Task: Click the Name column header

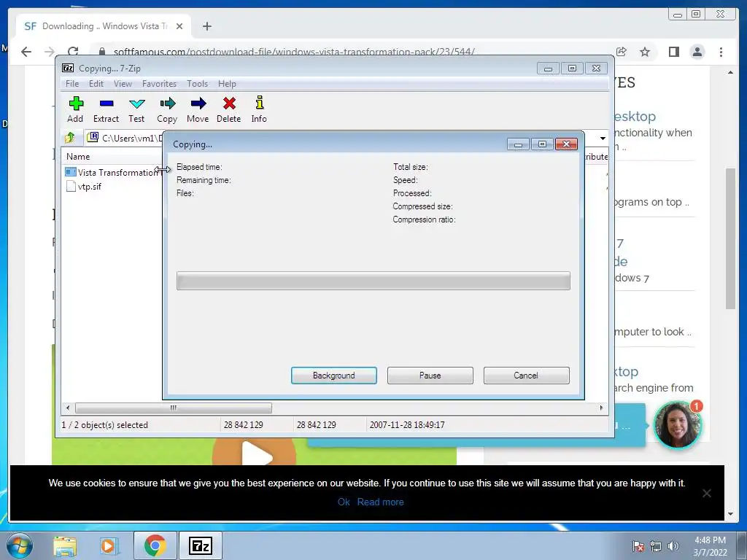Action: pyautogui.click(x=78, y=157)
